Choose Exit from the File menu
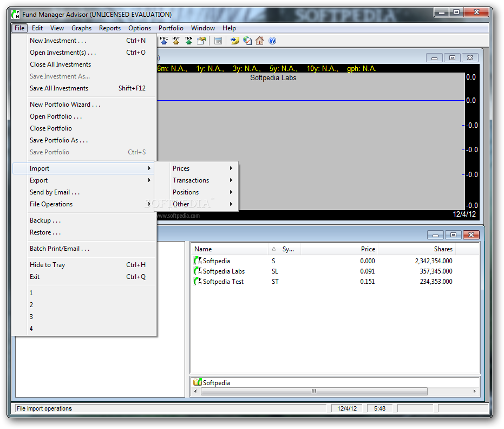504x429 pixels. (84, 277)
